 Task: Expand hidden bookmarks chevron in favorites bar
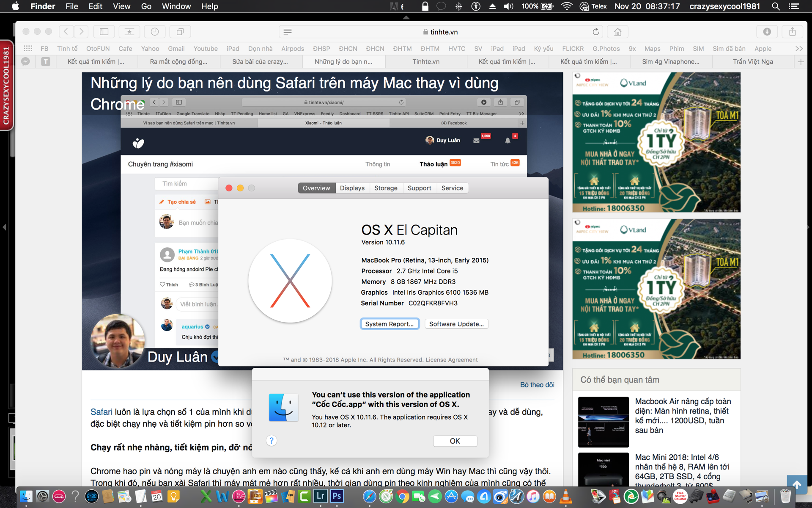(x=799, y=49)
